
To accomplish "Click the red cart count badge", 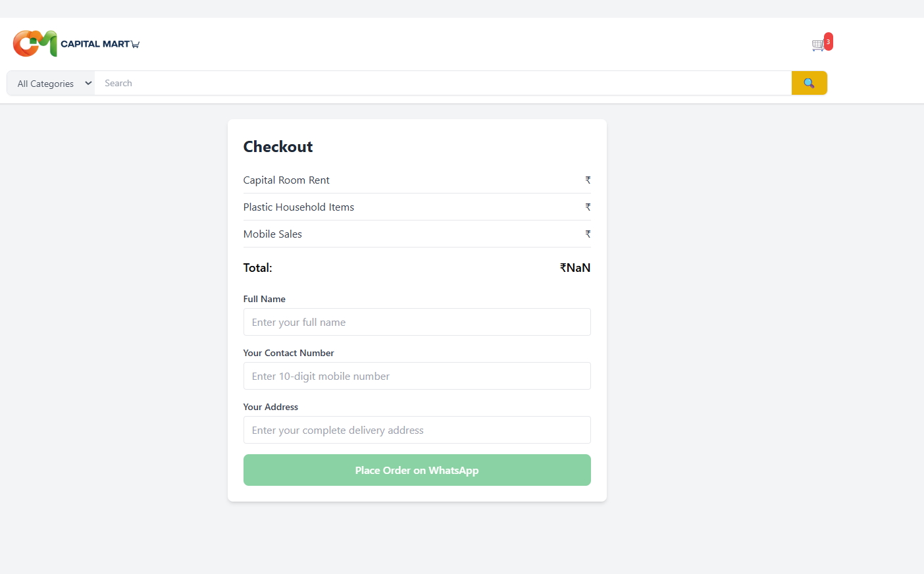I will (829, 41).
